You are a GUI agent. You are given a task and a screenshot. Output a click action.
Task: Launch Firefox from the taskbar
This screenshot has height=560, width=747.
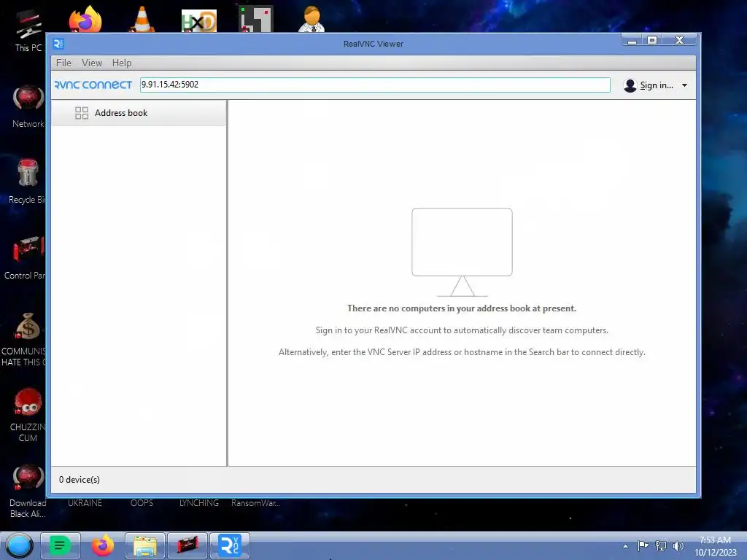tap(102, 545)
